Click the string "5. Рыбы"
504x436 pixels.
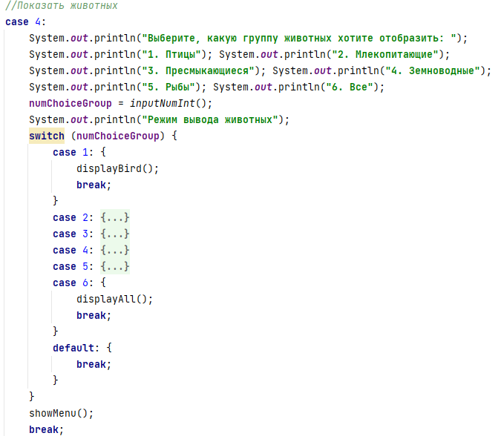[x=168, y=87]
